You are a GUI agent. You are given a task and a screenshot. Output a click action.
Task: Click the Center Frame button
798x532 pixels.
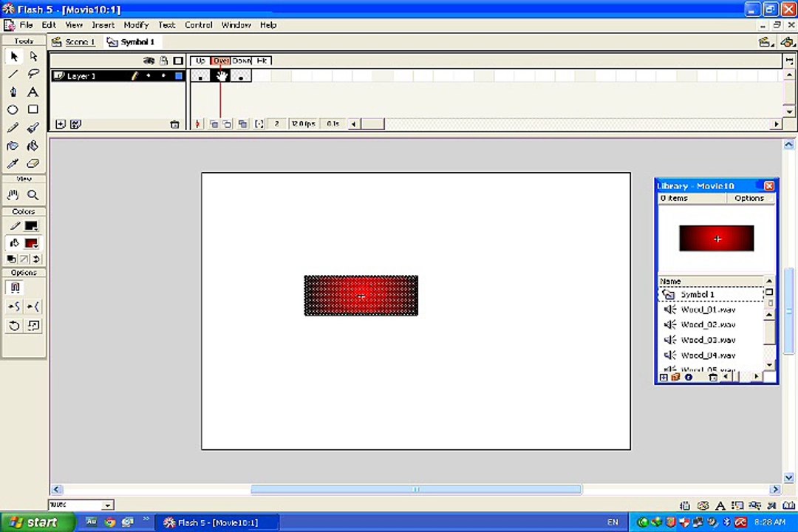point(197,123)
